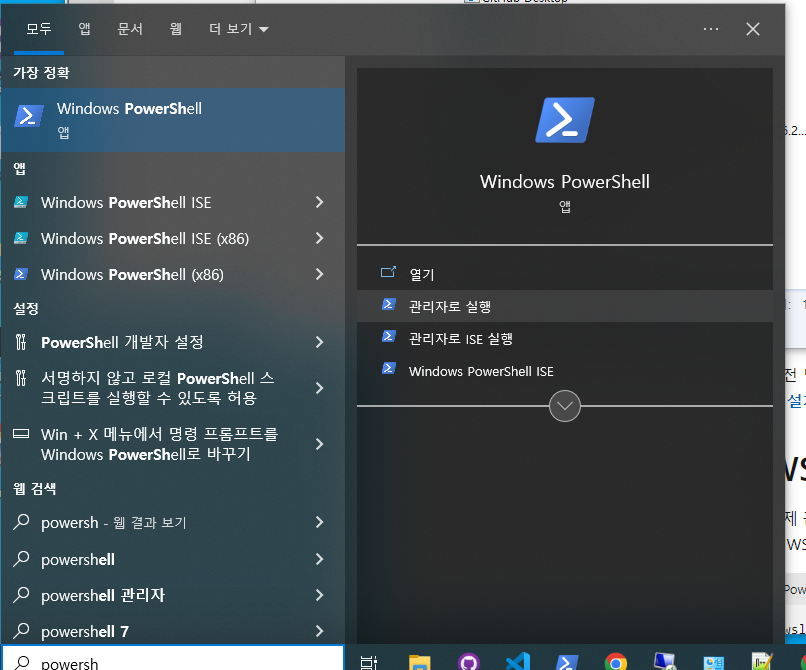Expand arrow for powersh 웹 결과 보기
Image resolution: width=806 pixels, height=670 pixels.
(x=319, y=522)
